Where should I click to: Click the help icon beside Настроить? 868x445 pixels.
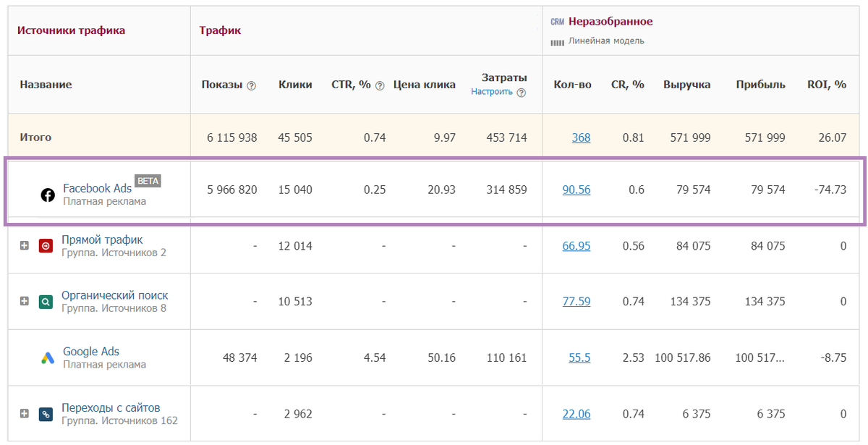click(x=522, y=93)
